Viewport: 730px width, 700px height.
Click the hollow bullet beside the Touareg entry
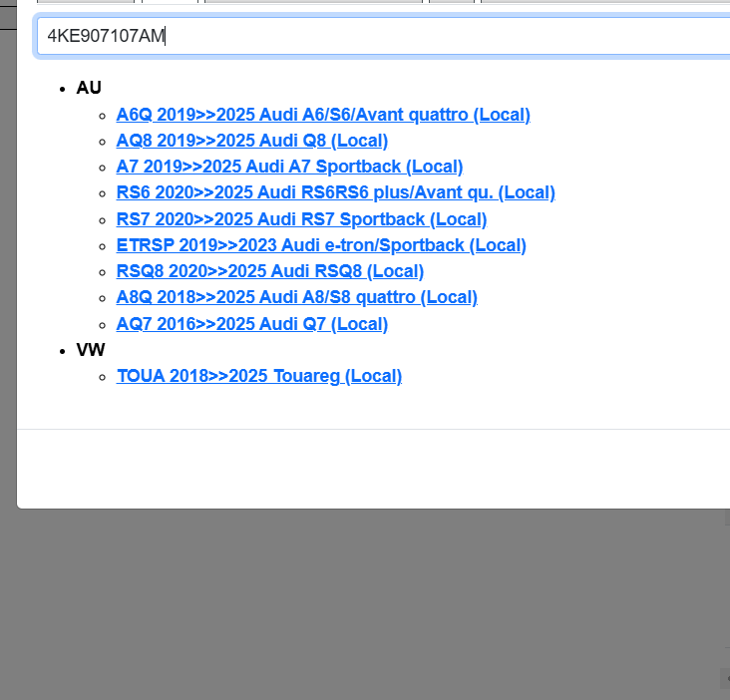point(103,377)
